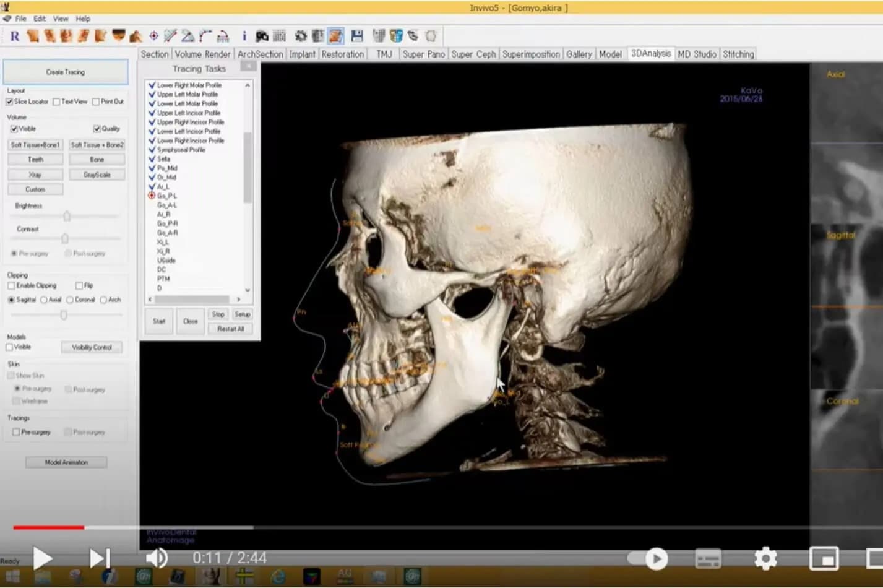Select Go_A-L in the tracing task list

tap(167, 205)
